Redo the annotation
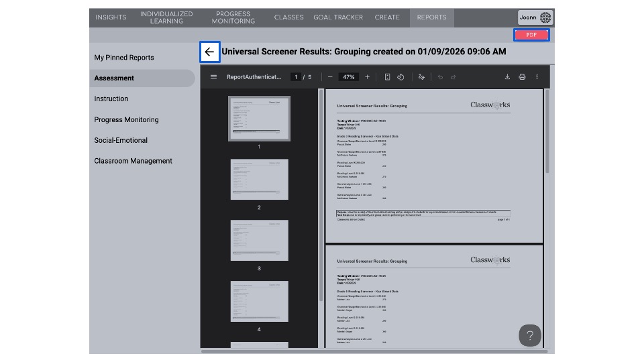This screenshot has width=644, height=362. pyautogui.click(x=453, y=76)
